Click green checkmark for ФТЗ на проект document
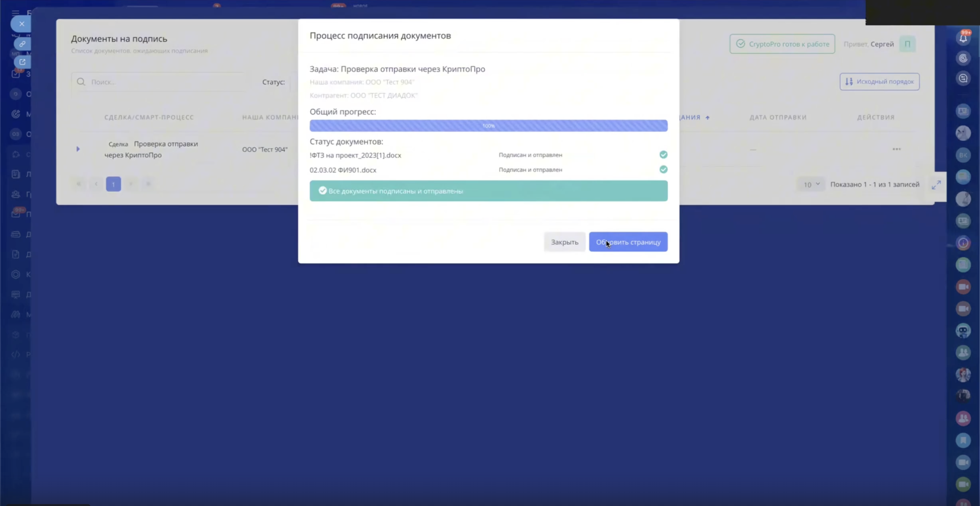Viewport: 980px width, 506px height. click(x=663, y=155)
